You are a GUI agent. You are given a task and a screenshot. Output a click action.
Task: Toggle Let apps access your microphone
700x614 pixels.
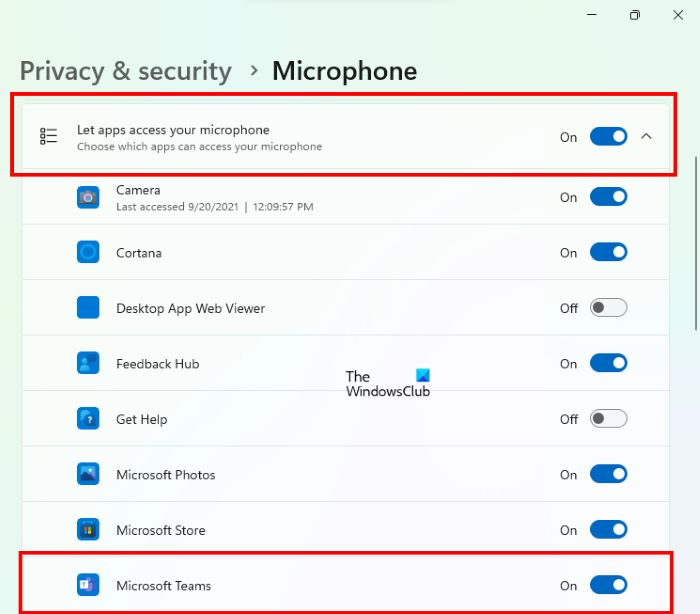point(608,137)
